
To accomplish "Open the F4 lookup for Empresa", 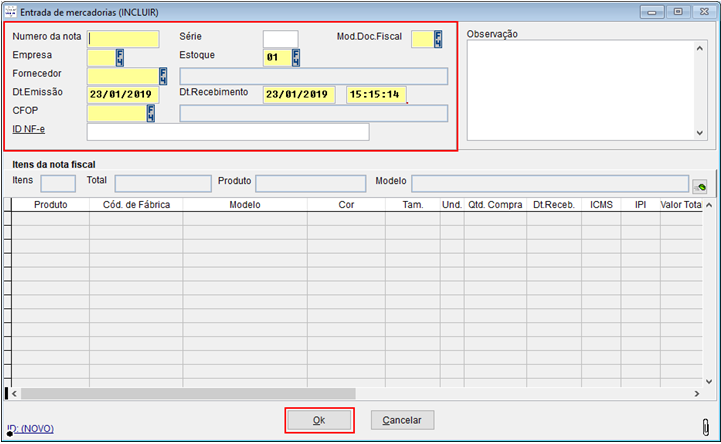I will pos(120,57).
